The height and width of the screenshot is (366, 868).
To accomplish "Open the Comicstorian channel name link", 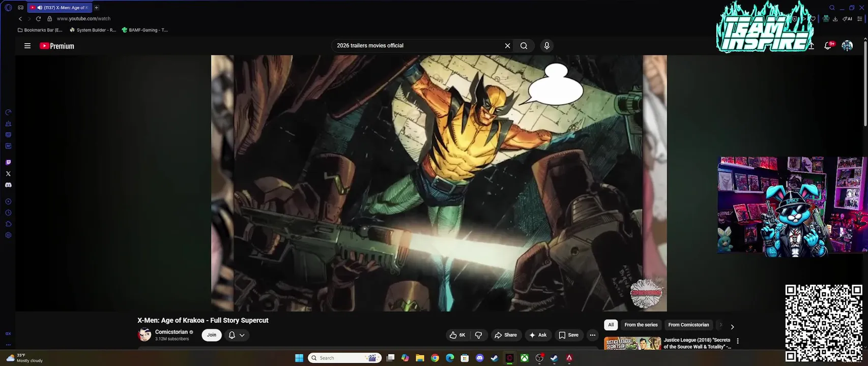I will pyautogui.click(x=171, y=332).
